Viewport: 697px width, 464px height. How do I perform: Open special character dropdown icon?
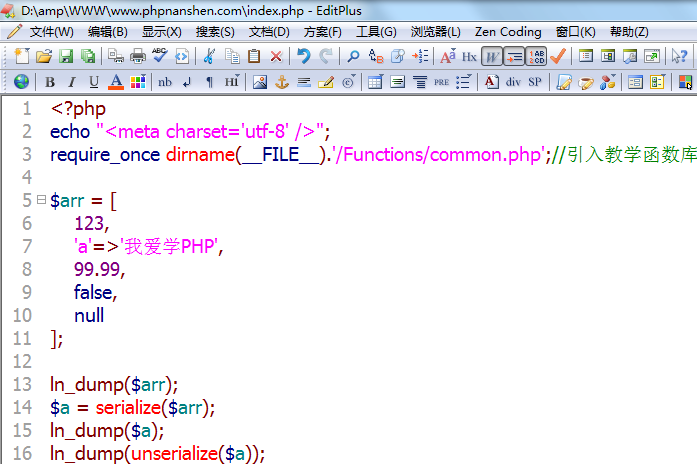[x=348, y=82]
